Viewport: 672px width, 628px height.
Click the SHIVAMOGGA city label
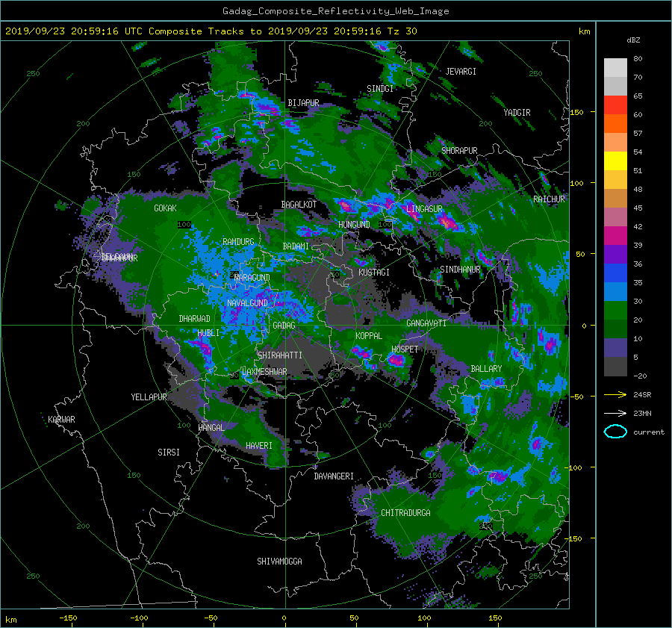279,561
